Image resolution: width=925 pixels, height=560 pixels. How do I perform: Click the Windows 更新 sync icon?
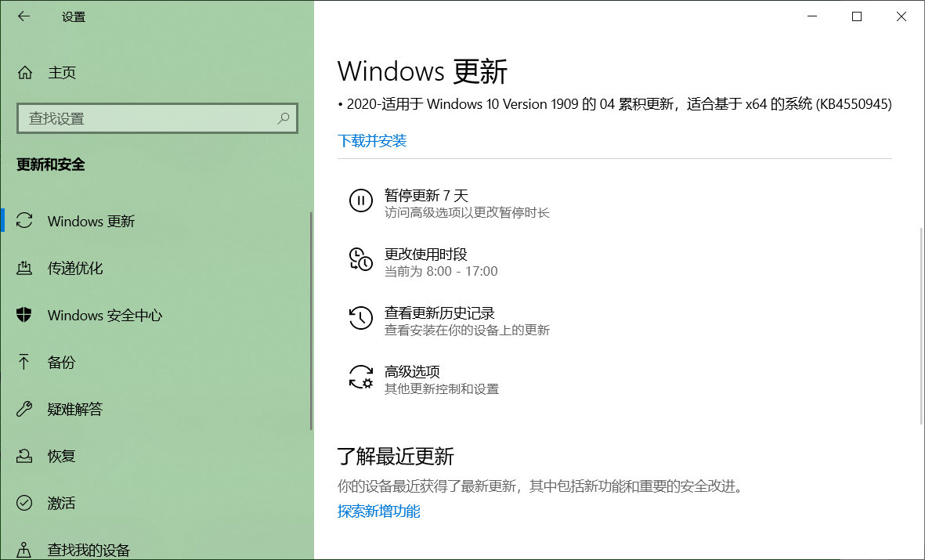24,221
